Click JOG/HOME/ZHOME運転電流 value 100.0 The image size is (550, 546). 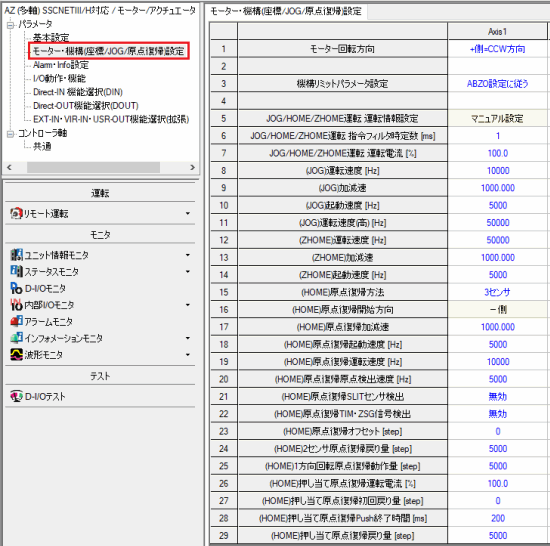(497, 153)
